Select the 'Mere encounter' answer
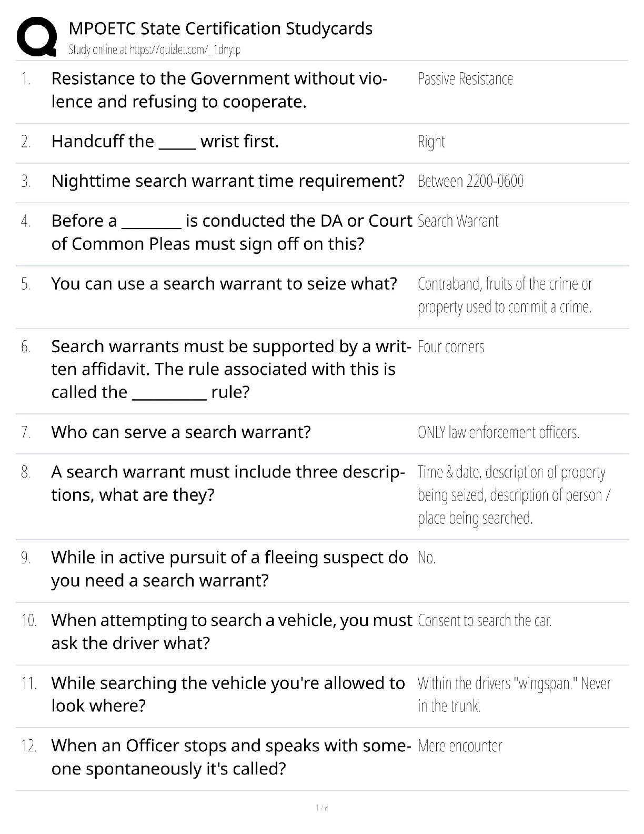 [x=460, y=746]
